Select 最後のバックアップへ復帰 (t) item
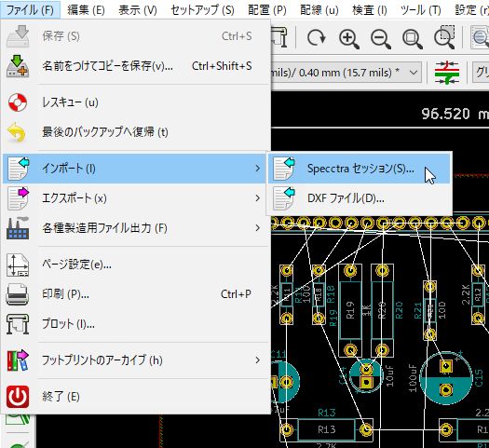Viewport: 489px width, 448px height. (x=135, y=132)
